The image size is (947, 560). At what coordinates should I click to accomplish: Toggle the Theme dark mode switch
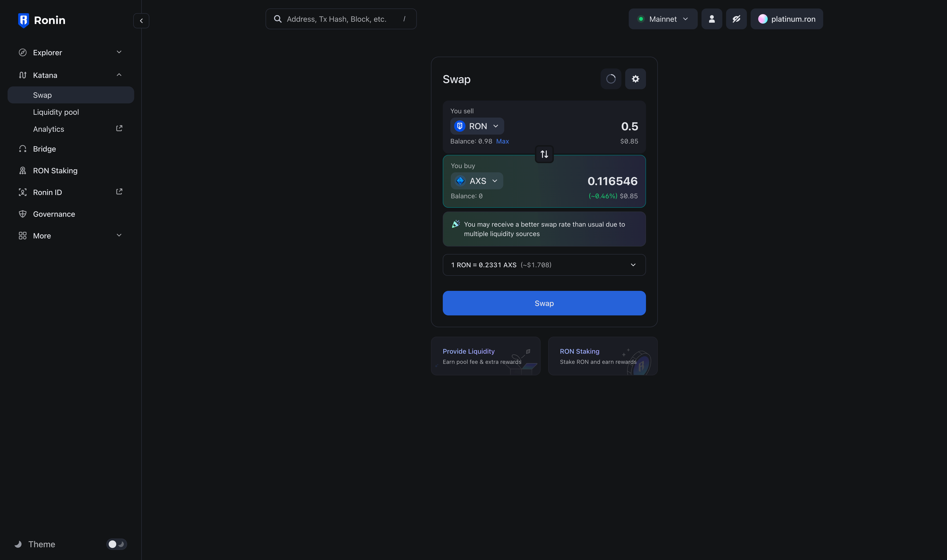[x=116, y=544]
